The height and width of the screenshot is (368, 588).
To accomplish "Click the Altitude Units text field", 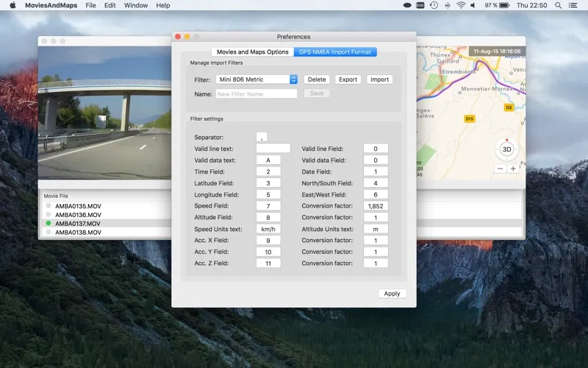I will [376, 229].
